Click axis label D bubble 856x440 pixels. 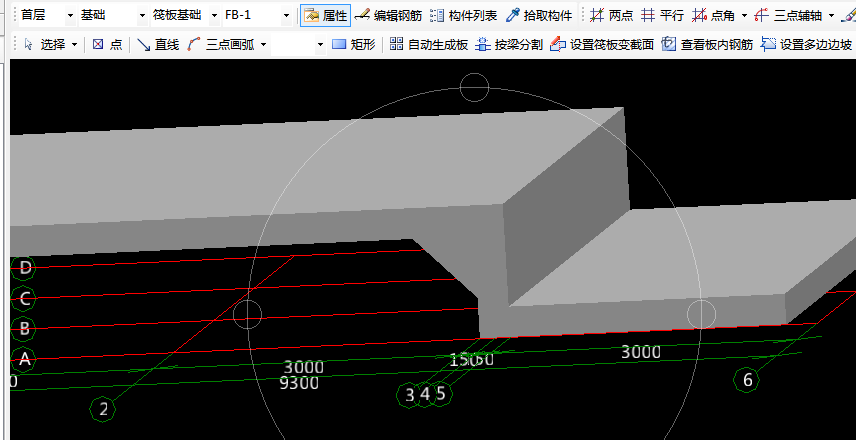pyautogui.click(x=23, y=267)
